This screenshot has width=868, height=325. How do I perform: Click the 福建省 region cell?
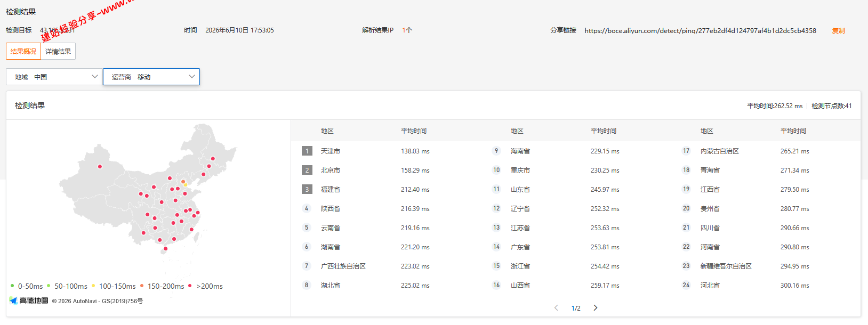coord(331,190)
